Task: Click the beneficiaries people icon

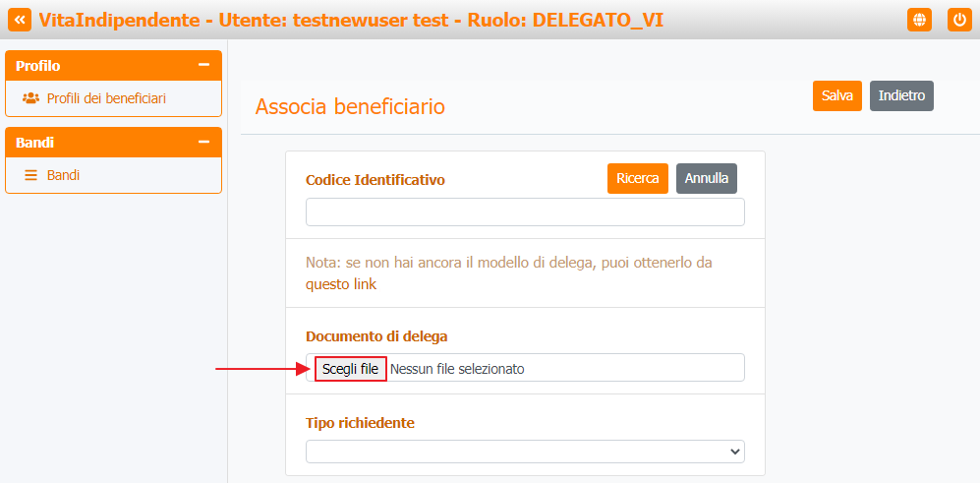Action: (x=30, y=98)
